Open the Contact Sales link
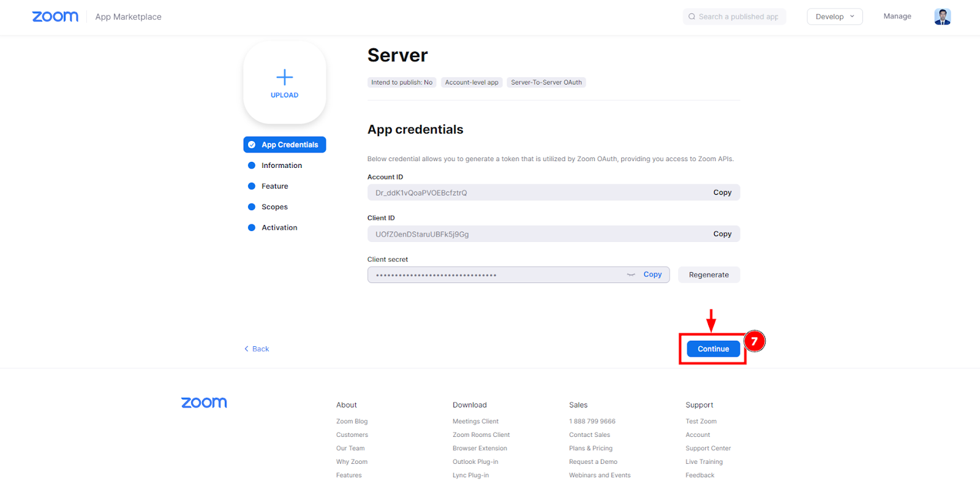 click(x=589, y=435)
